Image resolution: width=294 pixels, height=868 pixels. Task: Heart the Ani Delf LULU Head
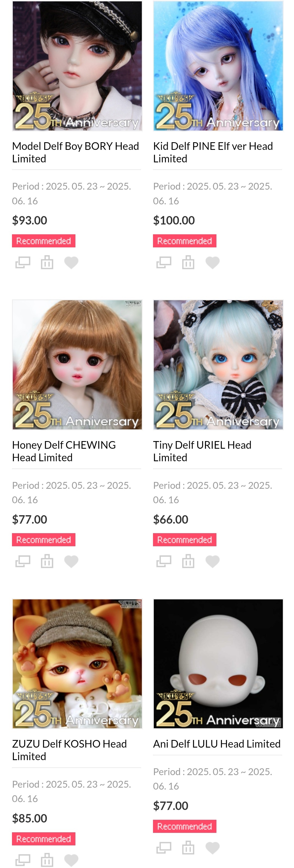tap(212, 848)
